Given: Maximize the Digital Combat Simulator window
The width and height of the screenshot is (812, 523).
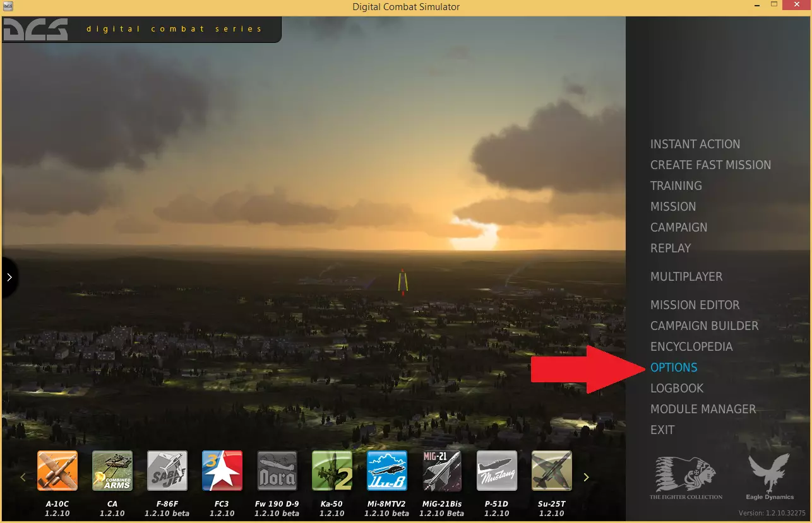Looking at the screenshot, I should [x=774, y=6].
